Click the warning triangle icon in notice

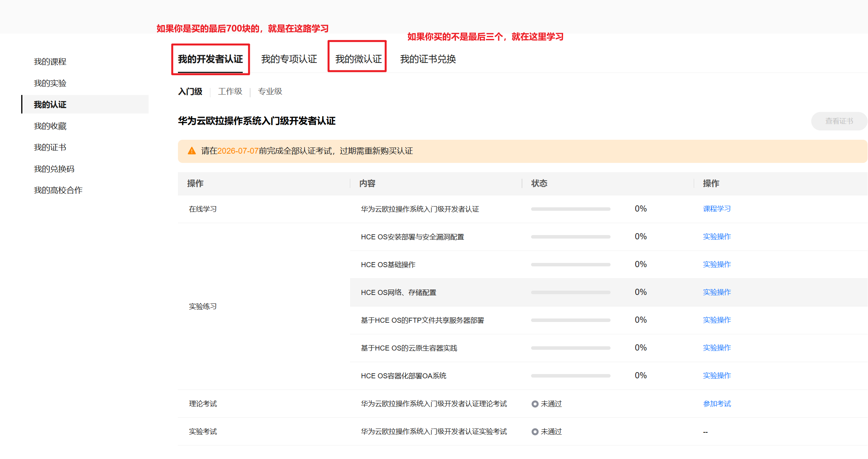tap(192, 151)
